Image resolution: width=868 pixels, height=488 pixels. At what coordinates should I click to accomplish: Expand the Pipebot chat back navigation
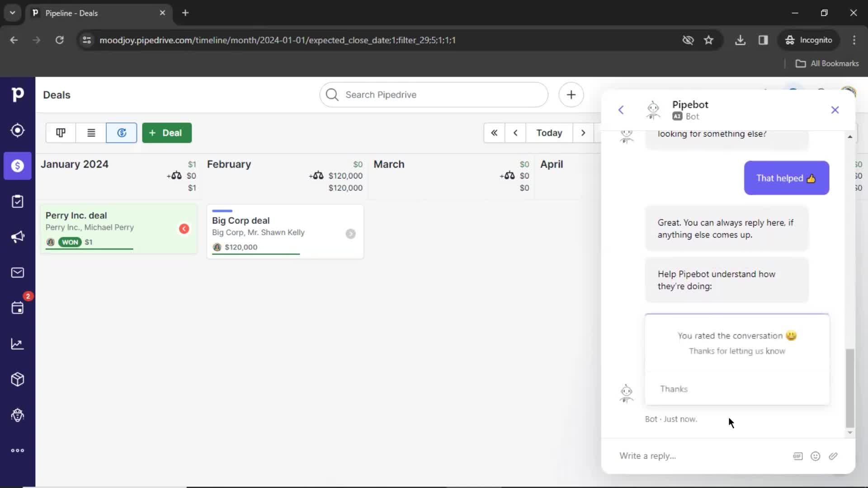click(x=621, y=109)
